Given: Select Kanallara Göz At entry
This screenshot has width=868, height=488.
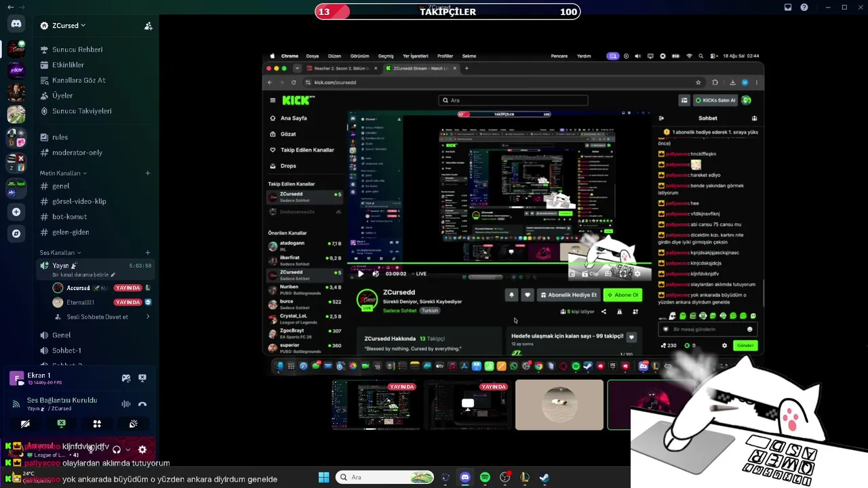Looking at the screenshot, I should click(x=96, y=80).
